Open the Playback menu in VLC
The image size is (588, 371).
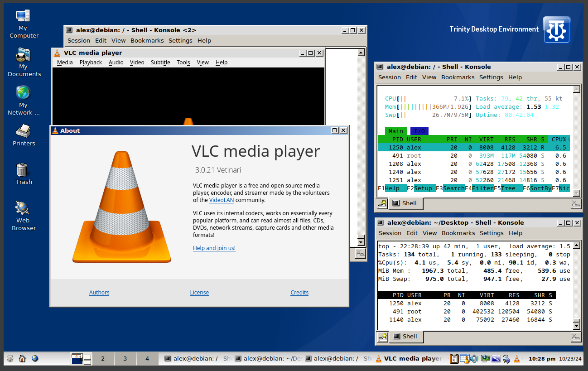pyautogui.click(x=91, y=63)
